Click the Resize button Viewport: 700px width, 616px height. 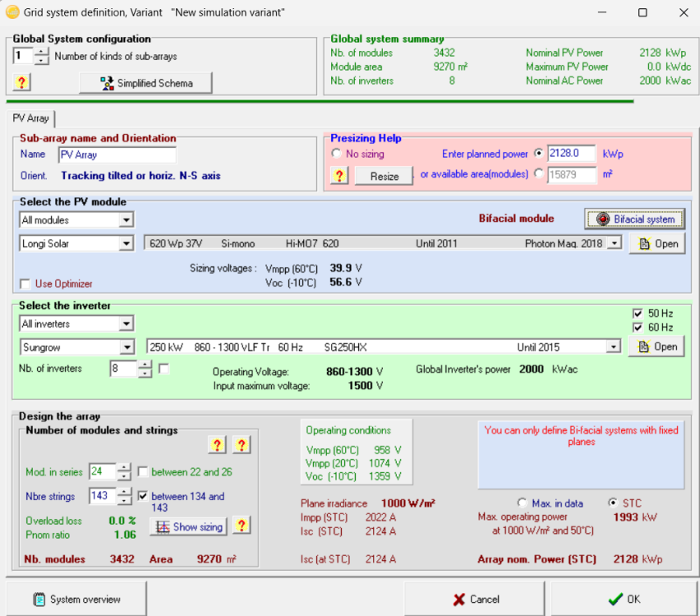384,176
